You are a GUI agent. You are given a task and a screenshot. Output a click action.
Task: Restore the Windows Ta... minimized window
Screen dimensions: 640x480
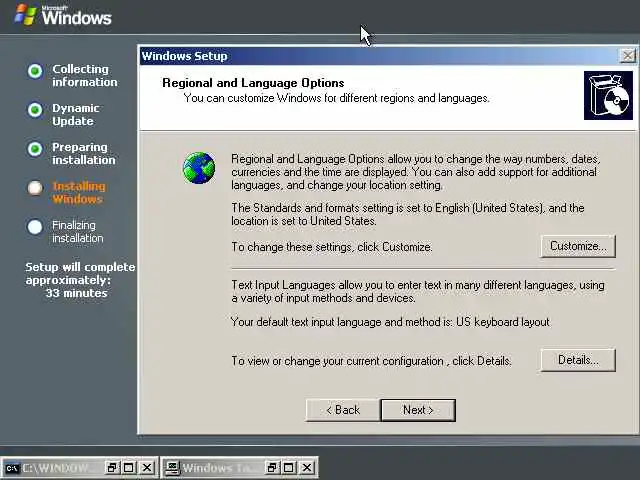(x=272, y=468)
